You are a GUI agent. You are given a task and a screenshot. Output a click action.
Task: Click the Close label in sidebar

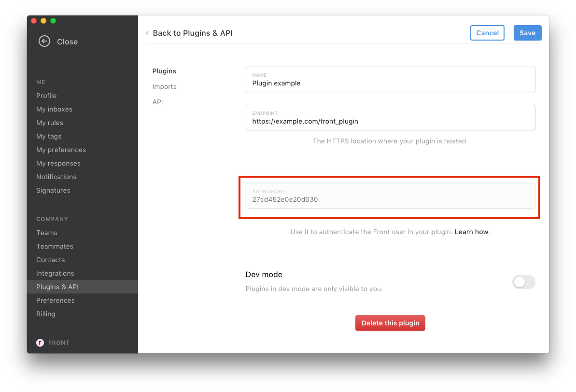(67, 42)
